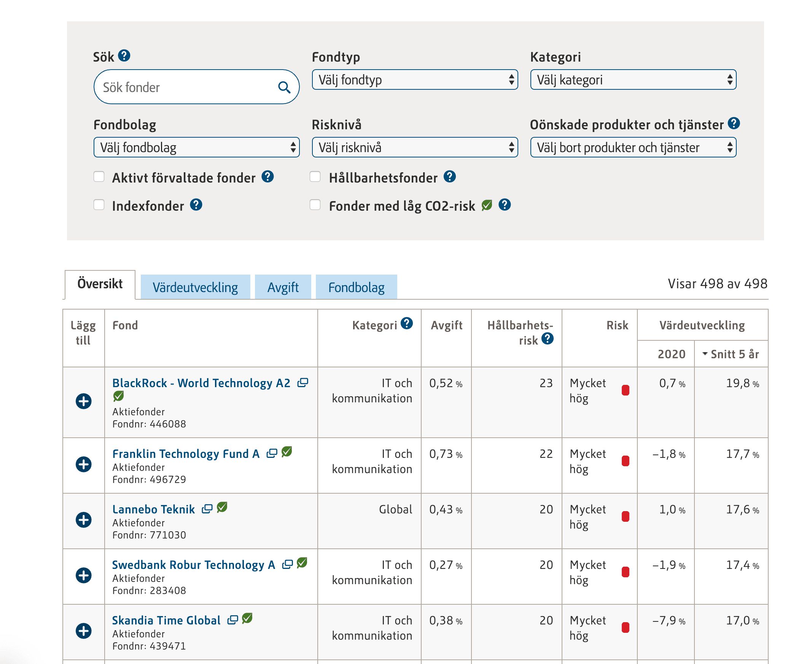812x664 pixels.
Task: Show help for Aktivt förvaltade fonder
Action: click(267, 176)
